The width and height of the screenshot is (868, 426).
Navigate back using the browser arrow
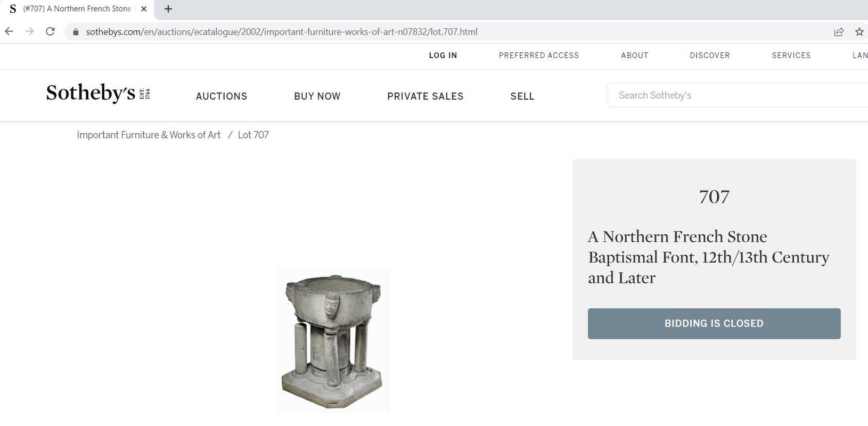(9, 31)
